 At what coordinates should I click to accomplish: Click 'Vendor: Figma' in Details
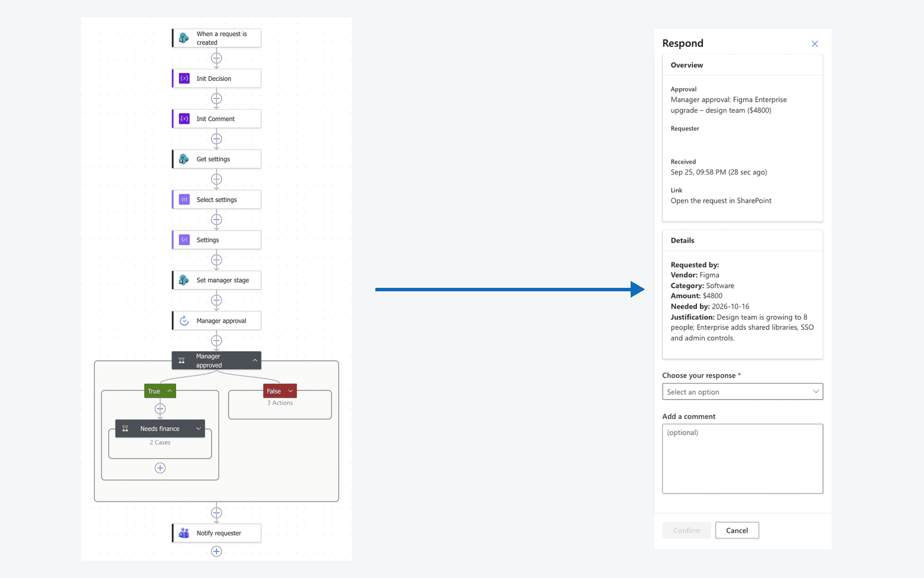(x=695, y=275)
